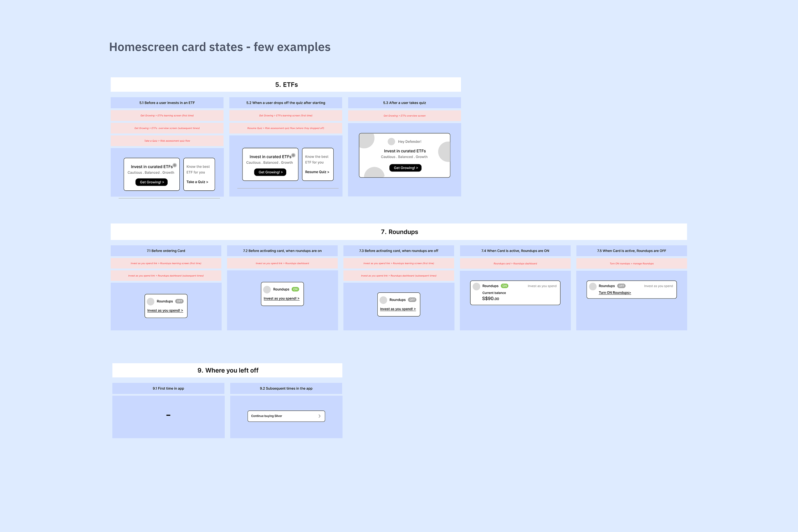Click the Turn ON Roundups link

(x=615, y=293)
